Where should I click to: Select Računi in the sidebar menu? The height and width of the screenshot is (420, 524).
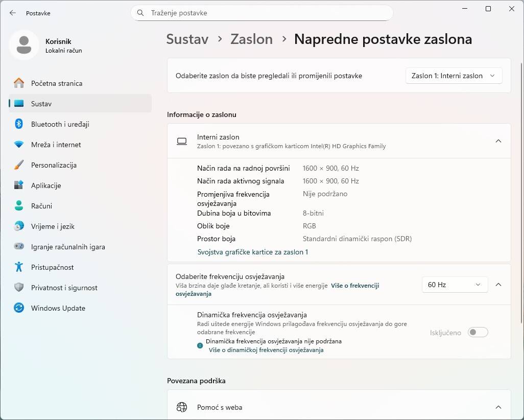pyautogui.click(x=41, y=206)
